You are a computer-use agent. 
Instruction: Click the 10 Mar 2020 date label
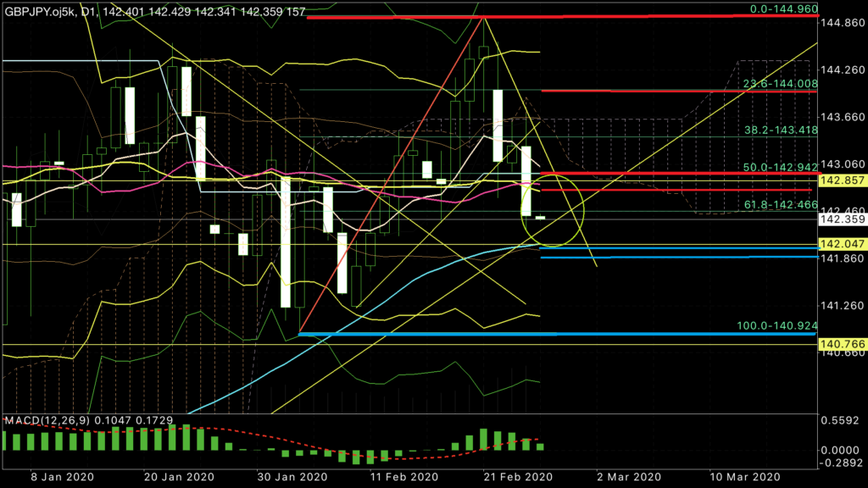(745, 477)
